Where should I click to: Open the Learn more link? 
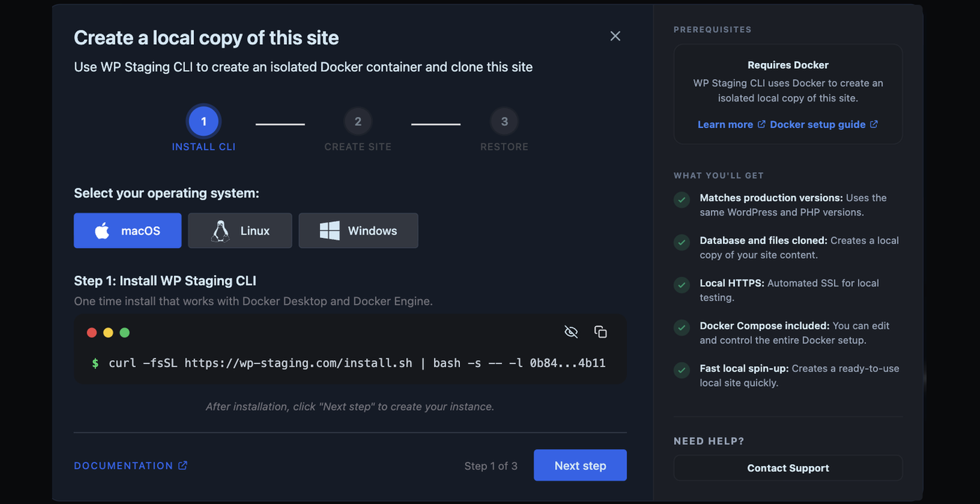731,125
